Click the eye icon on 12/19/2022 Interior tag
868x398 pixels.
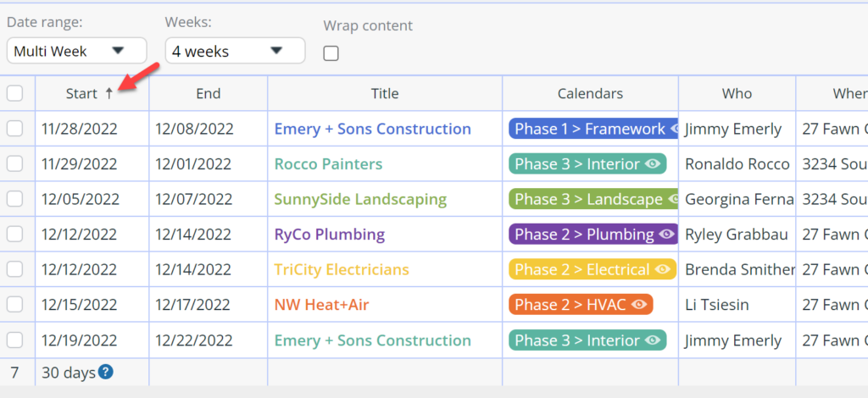tap(654, 340)
